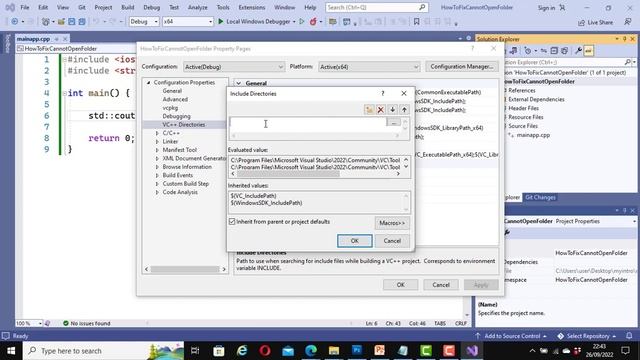Click Start Without Debugging outline play icon
Screen dimensions: 640x360
(x=302, y=21)
